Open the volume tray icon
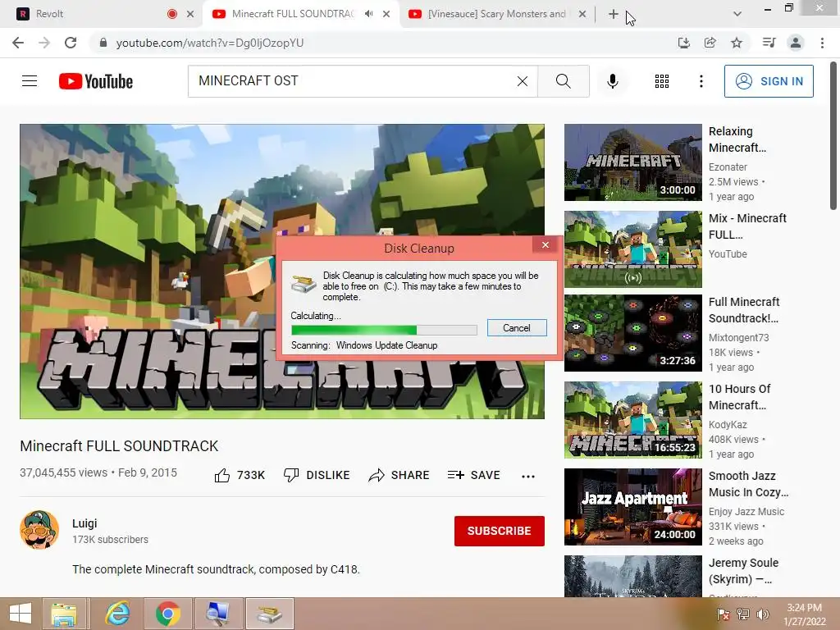Image resolution: width=840 pixels, height=630 pixels. (x=762, y=614)
